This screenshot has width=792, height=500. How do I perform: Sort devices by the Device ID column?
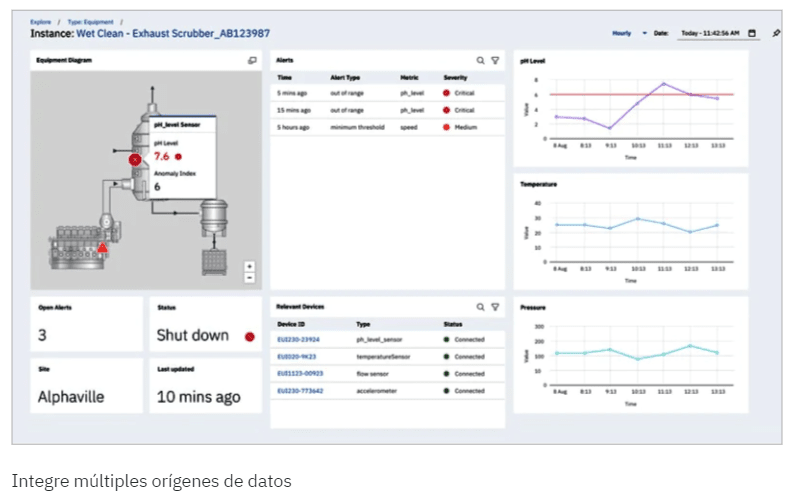(x=291, y=324)
